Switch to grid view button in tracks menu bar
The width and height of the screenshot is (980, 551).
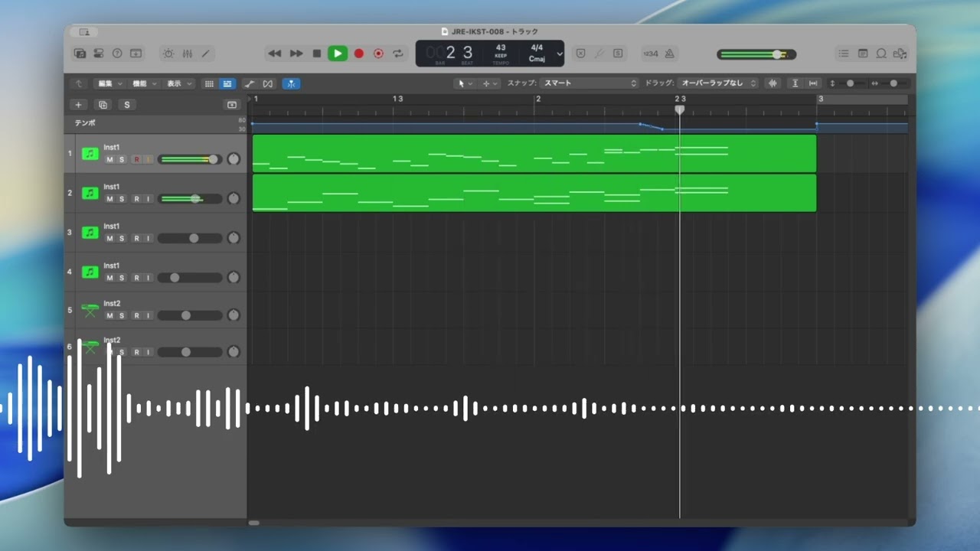pyautogui.click(x=209, y=83)
